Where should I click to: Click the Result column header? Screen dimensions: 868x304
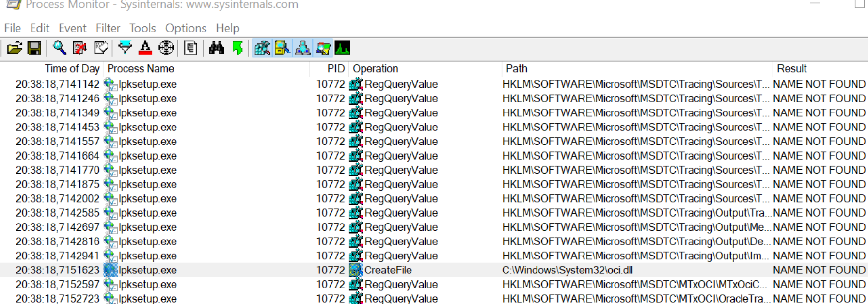click(x=820, y=69)
